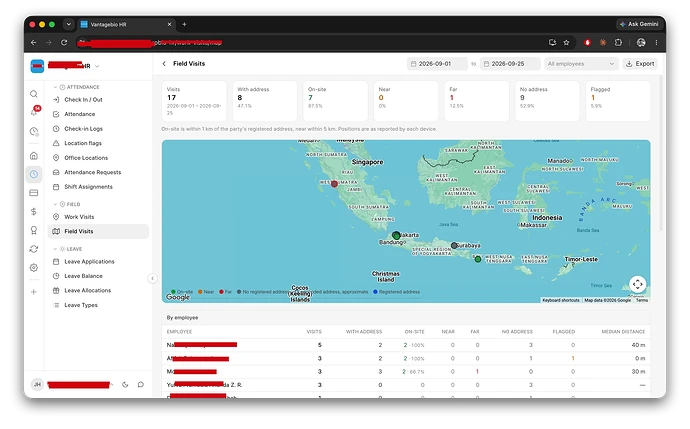Viewport: 690px width, 429px height.
Task: Open the settings gear icon in rail
Action: coord(34,268)
